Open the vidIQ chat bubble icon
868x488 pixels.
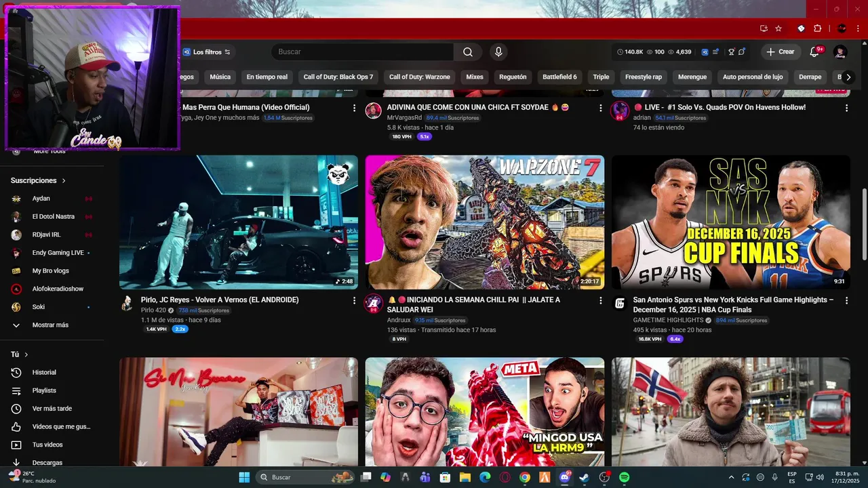coord(742,52)
